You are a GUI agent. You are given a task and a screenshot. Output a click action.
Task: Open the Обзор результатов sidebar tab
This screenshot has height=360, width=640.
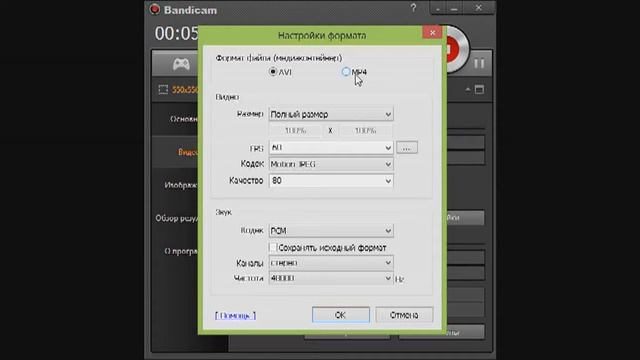click(x=176, y=218)
